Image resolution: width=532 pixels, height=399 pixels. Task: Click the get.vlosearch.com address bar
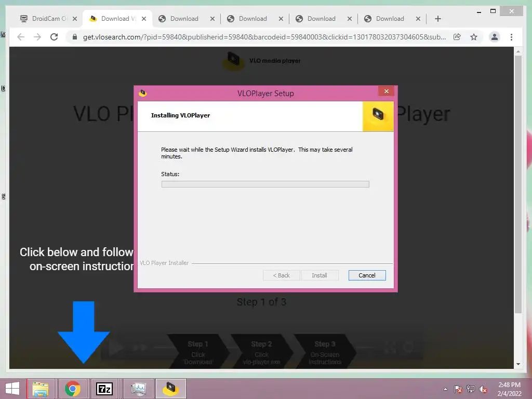(x=264, y=37)
